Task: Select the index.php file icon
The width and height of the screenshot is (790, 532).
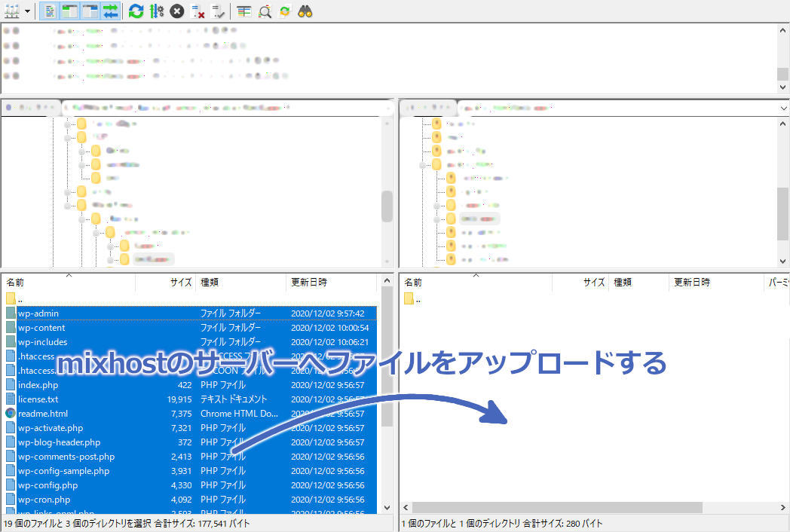Action: [x=11, y=385]
